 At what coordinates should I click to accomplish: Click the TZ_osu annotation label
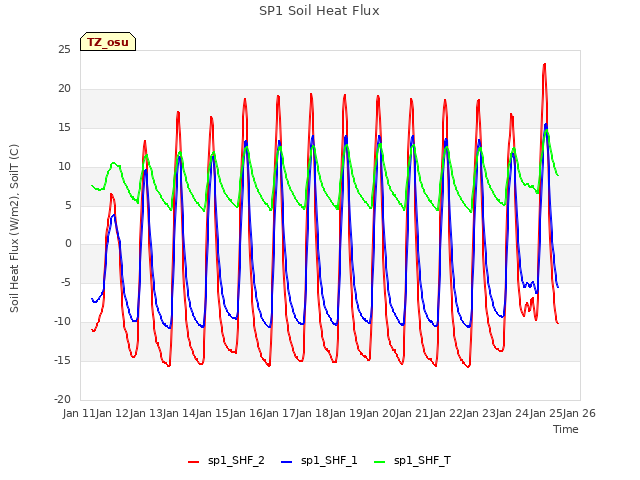pos(108,42)
